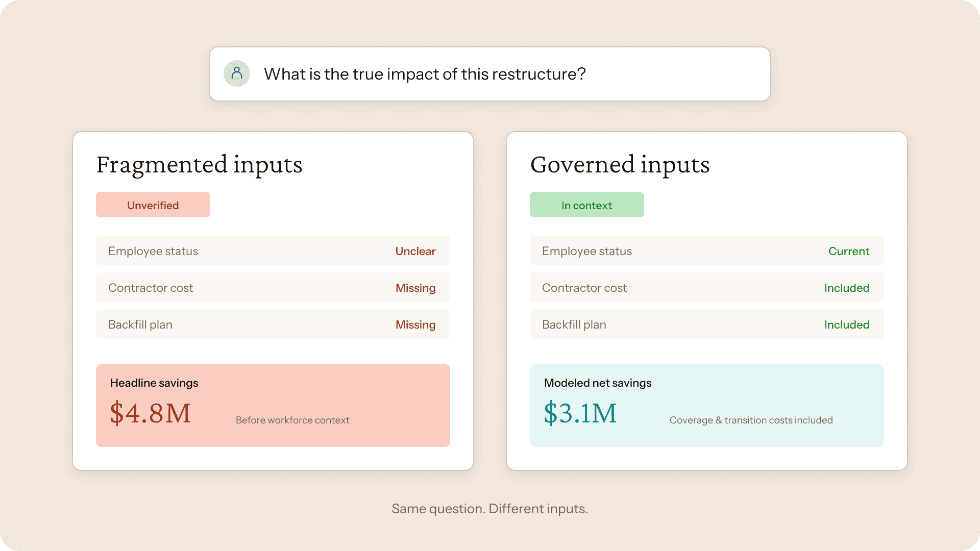Click Contractor cost label under Fragmented inputs
980x551 pixels.
151,288
